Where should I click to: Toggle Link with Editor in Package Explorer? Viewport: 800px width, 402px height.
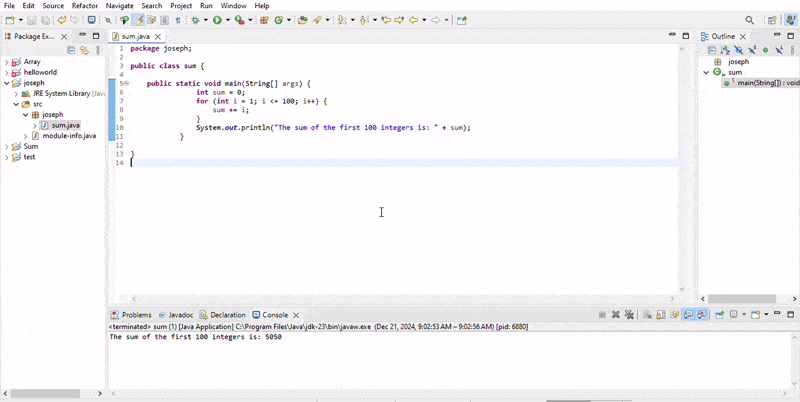(x=84, y=50)
